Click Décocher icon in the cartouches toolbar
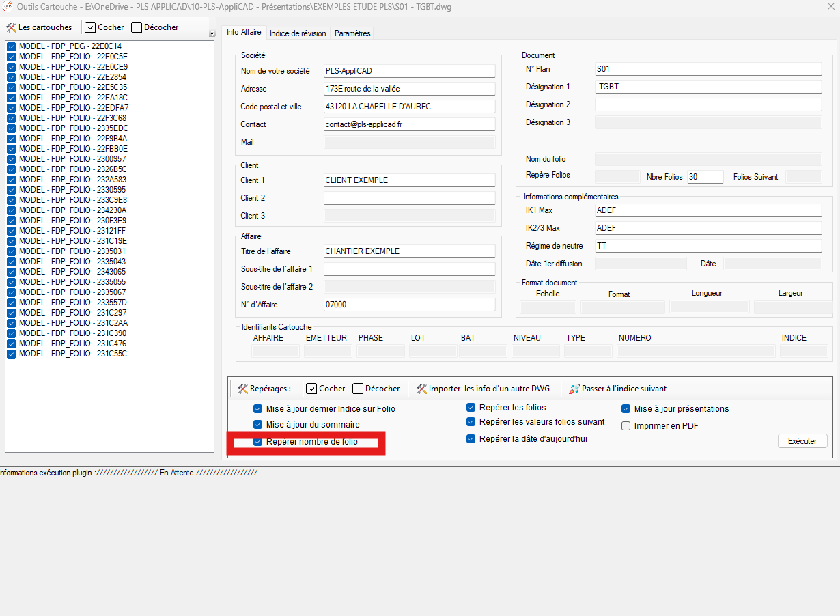 click(x=137, y=27)
